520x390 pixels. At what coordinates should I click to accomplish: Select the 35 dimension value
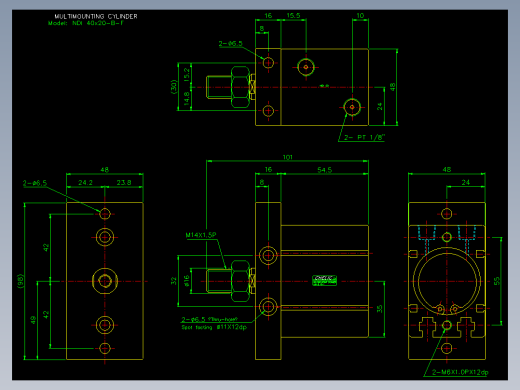click(380, 309)
